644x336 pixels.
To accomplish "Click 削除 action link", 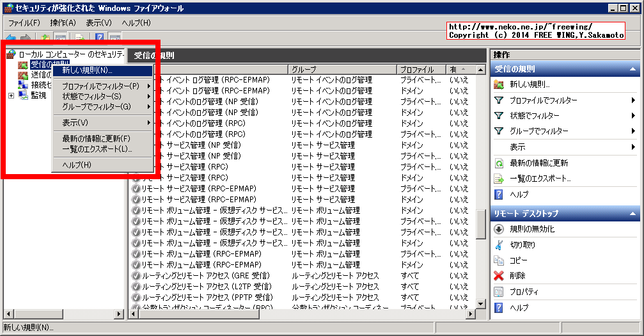I will 517,276.
